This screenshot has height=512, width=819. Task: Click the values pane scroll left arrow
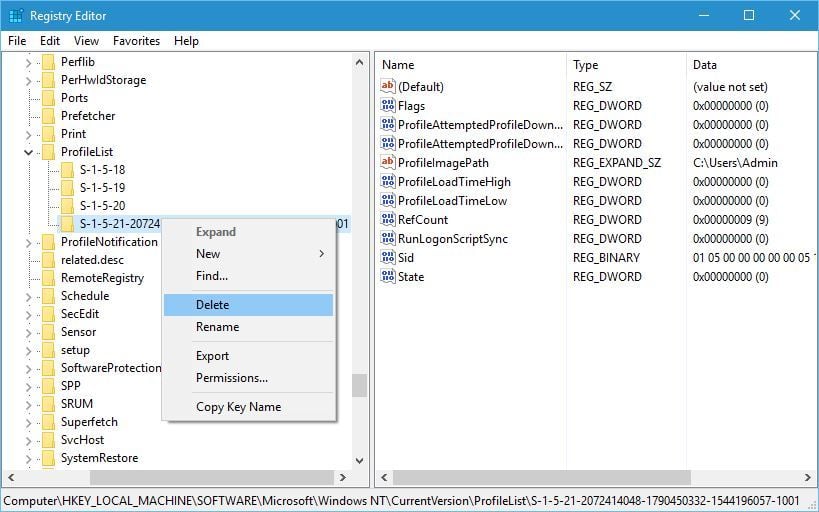pyautogui.click(x=384, y=477)
